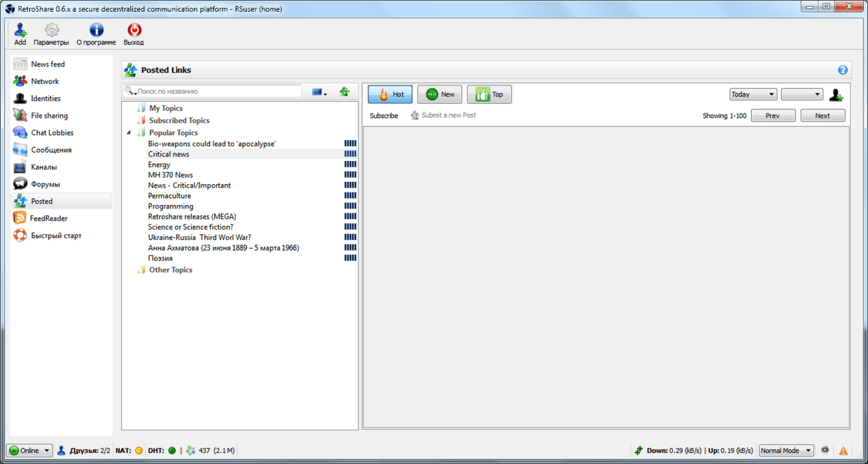The height and width of the screenshot is (464, 868).
Task: Click the create new topic icon
Action: 344,92
